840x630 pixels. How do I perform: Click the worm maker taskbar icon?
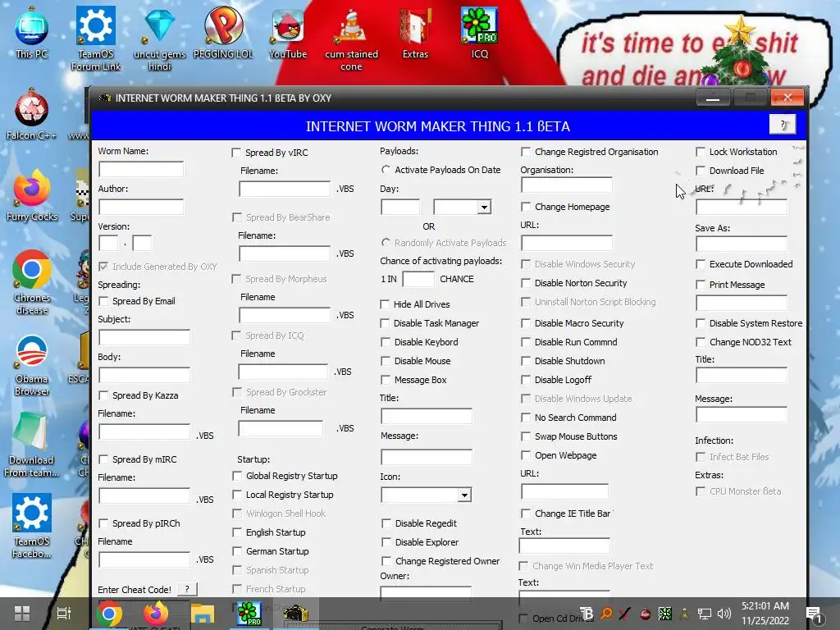click(x=295, y=614)
